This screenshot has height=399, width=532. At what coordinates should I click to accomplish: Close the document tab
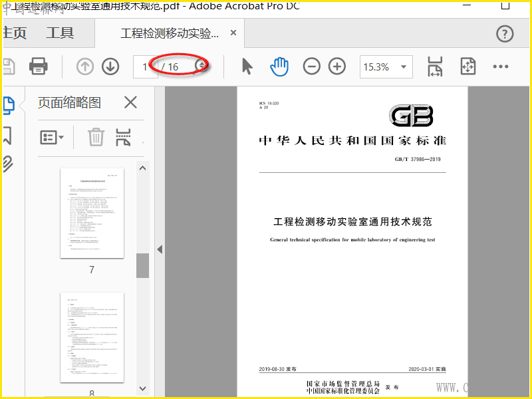click(233, 33)
